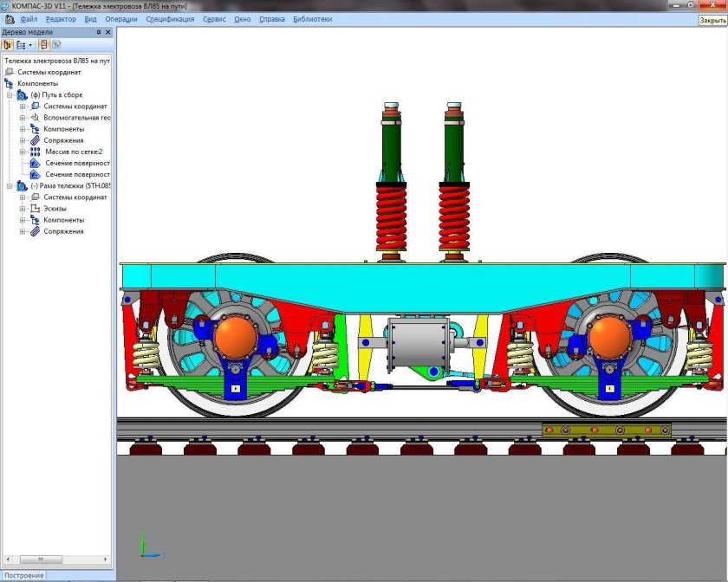728x582 pixels.
Task: Click the Эскизы sketch icon
Action: pos(35,208)
